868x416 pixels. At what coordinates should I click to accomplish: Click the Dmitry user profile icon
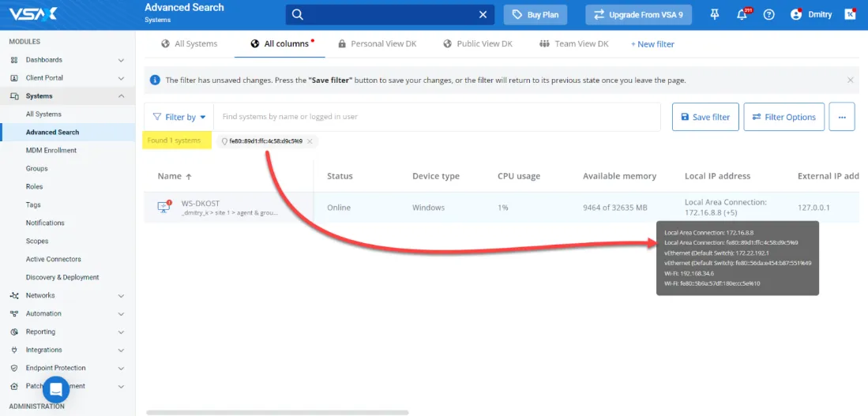(x=796, y=15)
